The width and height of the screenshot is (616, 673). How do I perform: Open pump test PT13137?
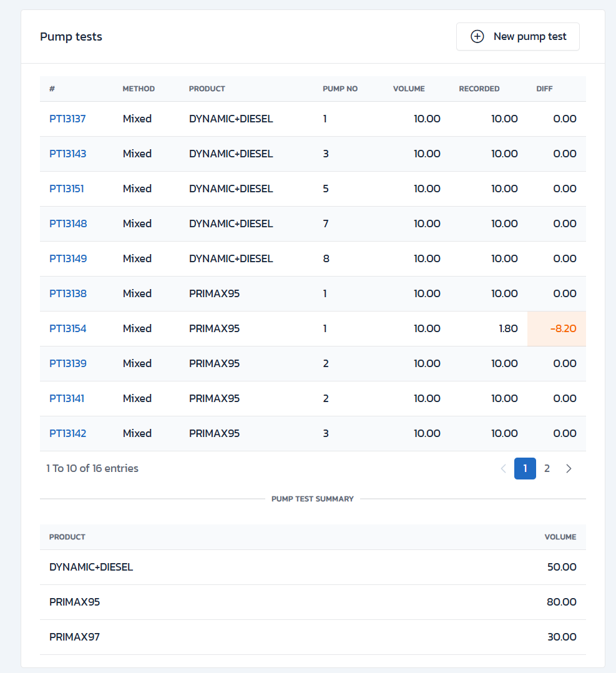[67, 119]
